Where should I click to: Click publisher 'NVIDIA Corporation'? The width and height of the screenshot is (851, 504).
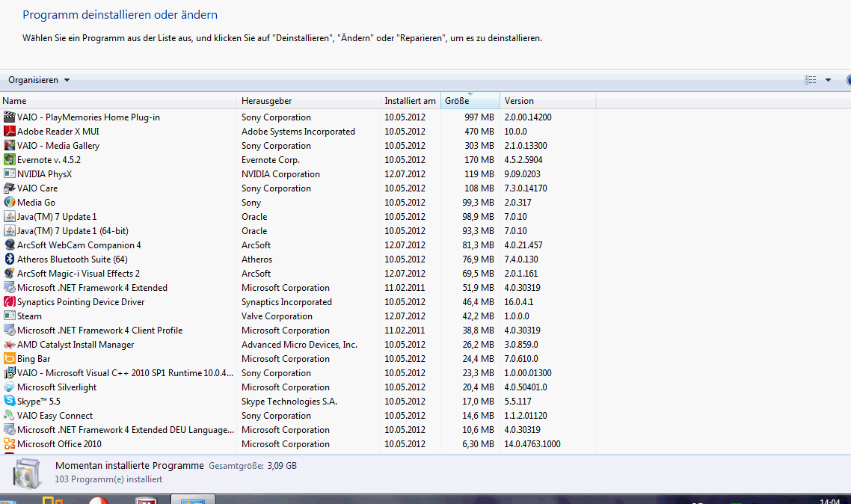pos(280,174)
